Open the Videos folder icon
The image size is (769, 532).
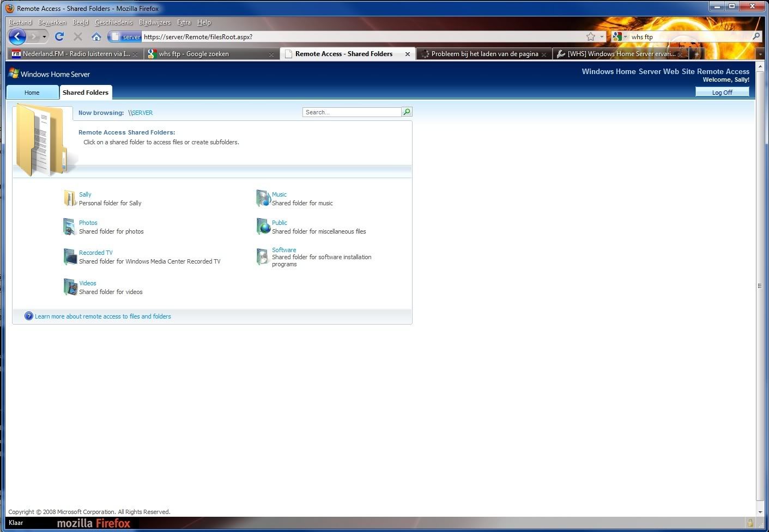point(70,287)
